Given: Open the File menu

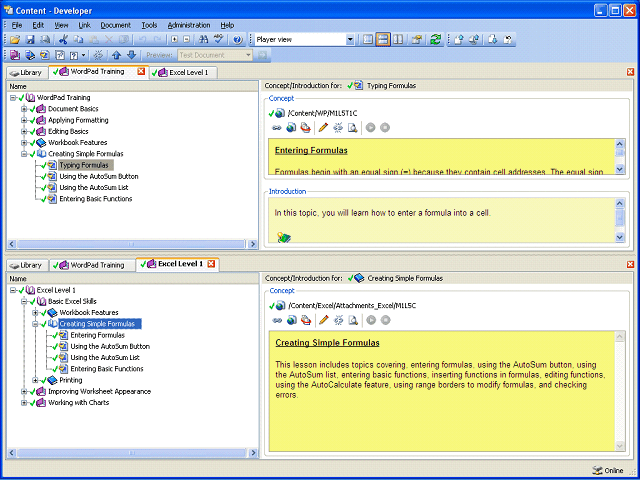Looking at the screenshot, I should (17, 25).
